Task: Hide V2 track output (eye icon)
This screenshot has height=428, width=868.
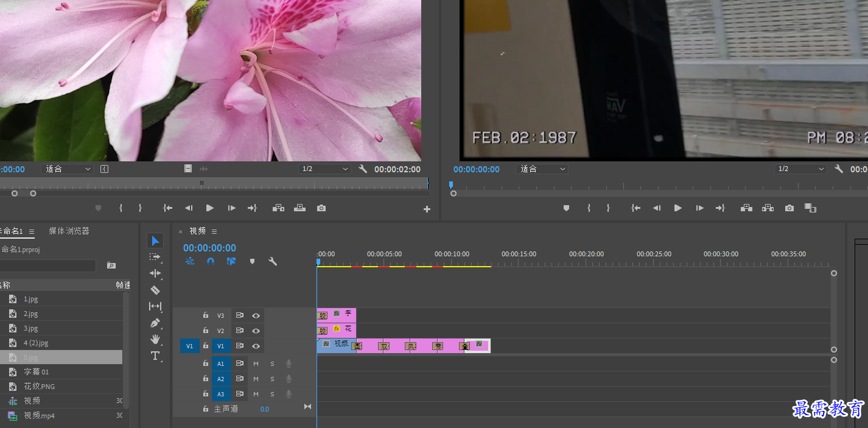Action: tap(256, 331)
